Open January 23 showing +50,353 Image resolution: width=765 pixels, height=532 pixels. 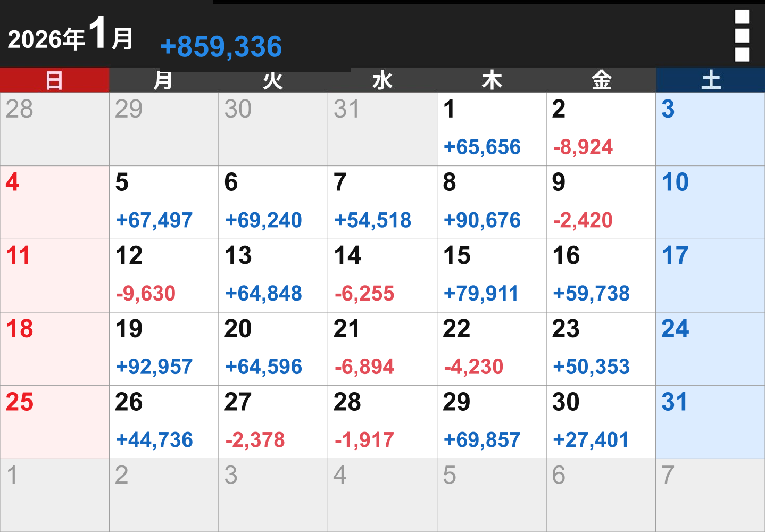pyautogui.click(x=601, y=349)
